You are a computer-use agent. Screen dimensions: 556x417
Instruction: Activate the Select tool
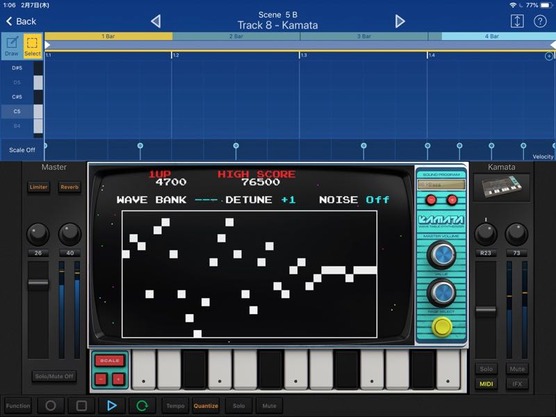[33, 45]
